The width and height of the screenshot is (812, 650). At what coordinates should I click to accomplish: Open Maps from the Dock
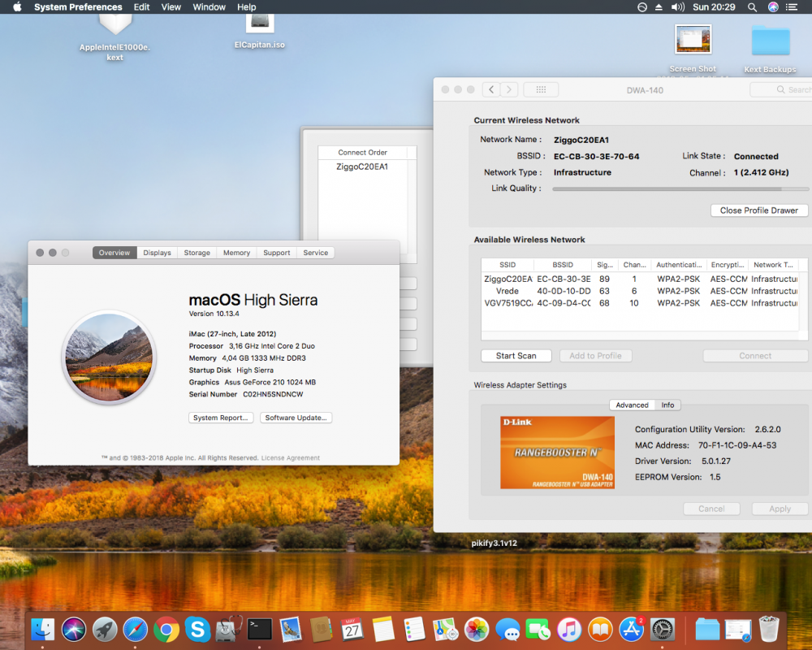tap(445, 630)
